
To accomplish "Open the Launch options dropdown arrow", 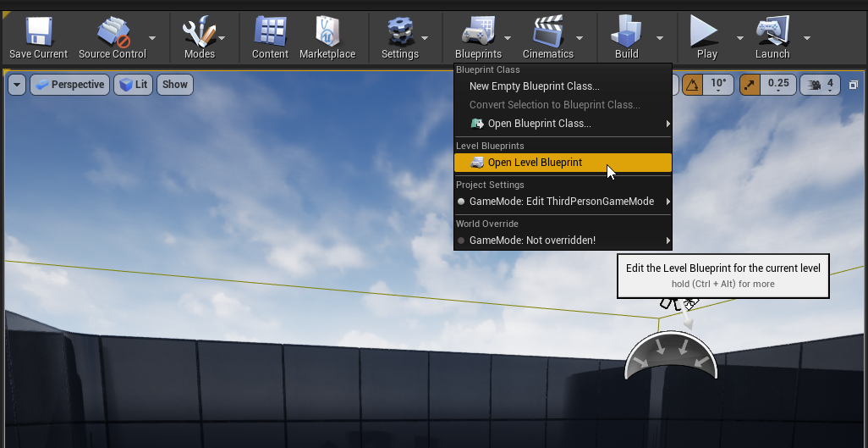I will click(x=807, y=38).
